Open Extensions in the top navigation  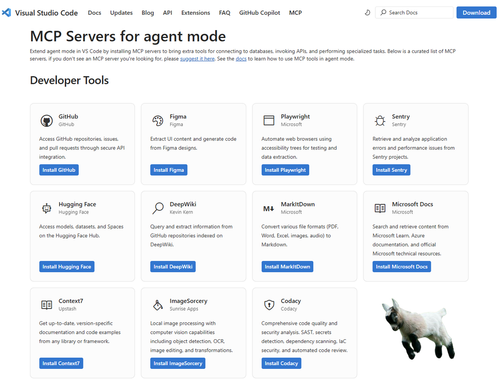[196, 13]
